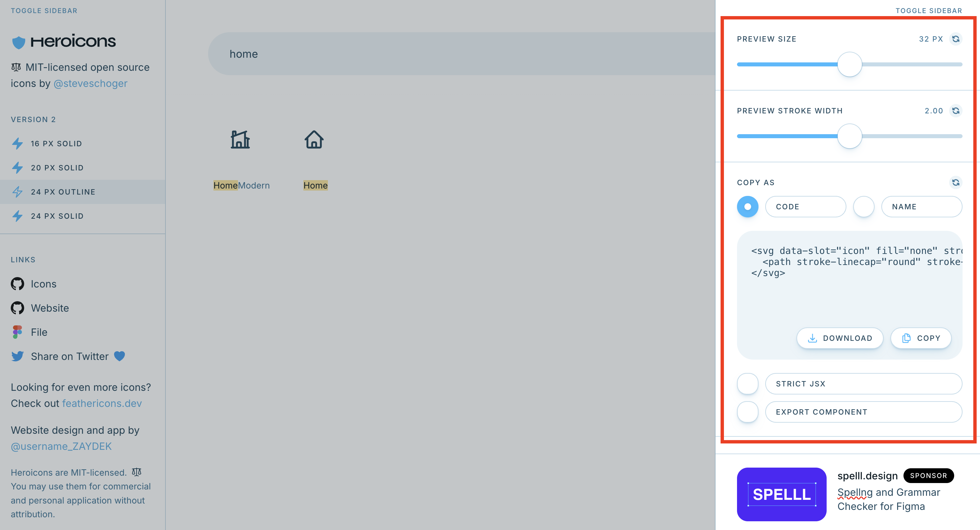The width and height of the screenshot is (980, 530).
Task: Toggle the right sidebar
Action: click(928, 11)
